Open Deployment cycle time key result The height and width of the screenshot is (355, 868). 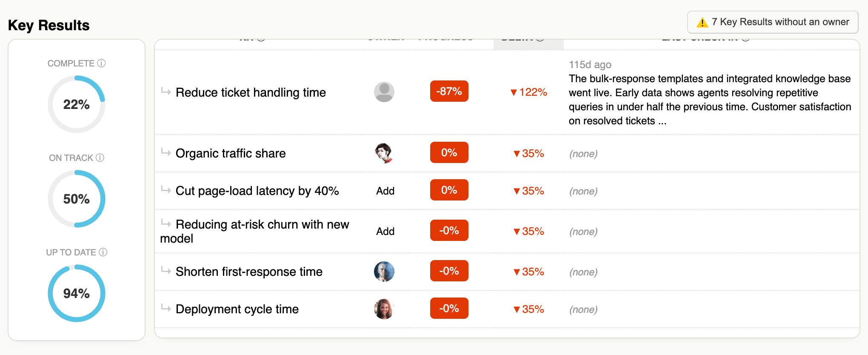point(237,309)
